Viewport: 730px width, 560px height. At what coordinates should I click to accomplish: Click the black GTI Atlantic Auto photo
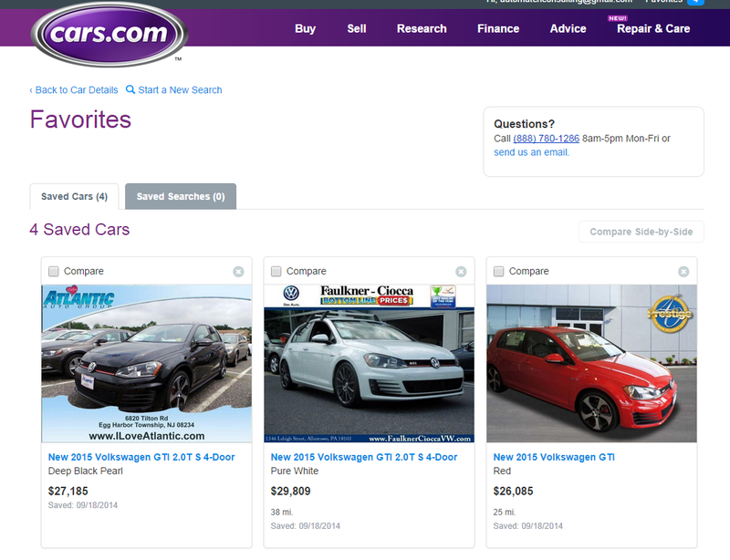tap(147, 364)
